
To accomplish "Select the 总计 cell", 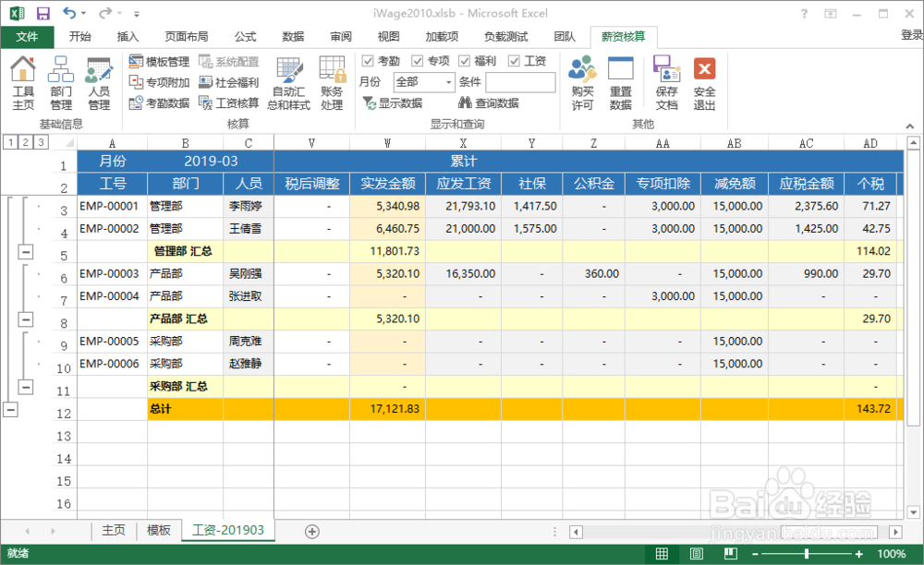I will coord(185,409).
